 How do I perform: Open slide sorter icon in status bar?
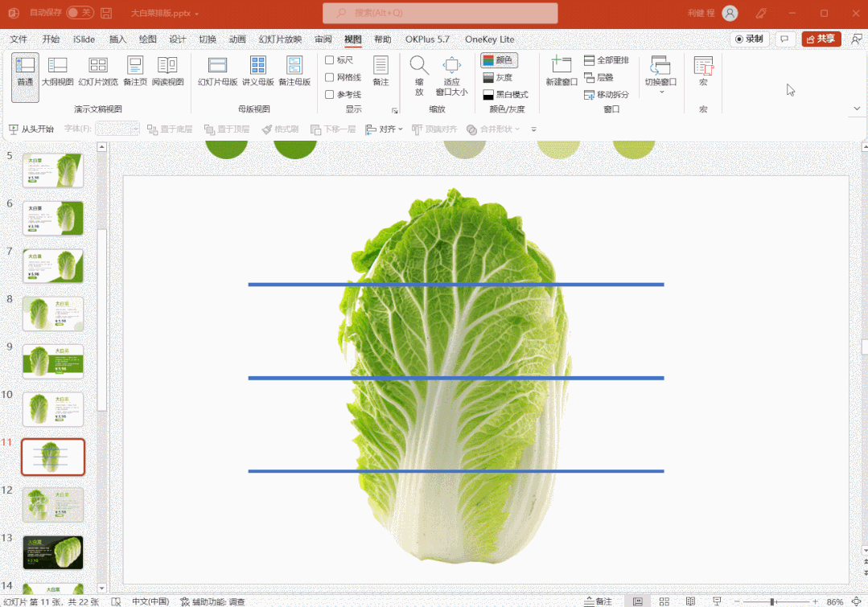pos(664,601)
